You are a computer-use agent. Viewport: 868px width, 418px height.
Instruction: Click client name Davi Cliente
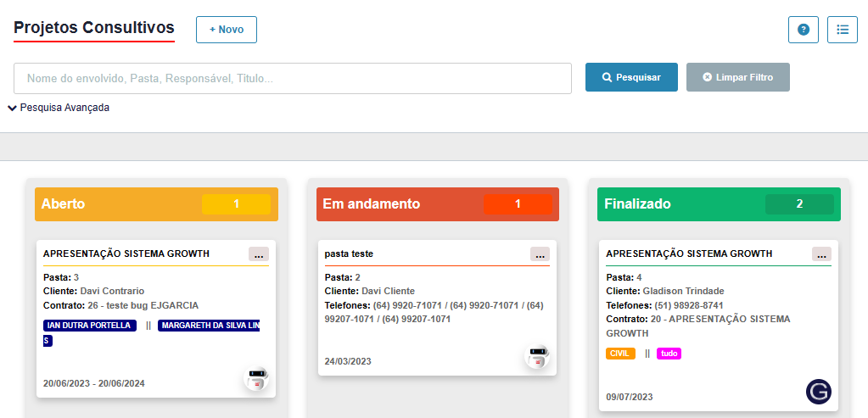point(388,291)
